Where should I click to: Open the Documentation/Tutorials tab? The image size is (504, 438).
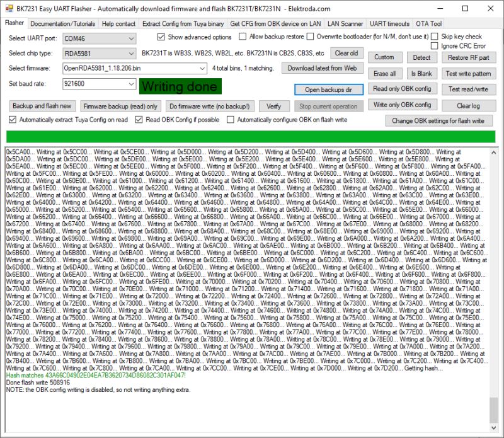coord(62,24)
